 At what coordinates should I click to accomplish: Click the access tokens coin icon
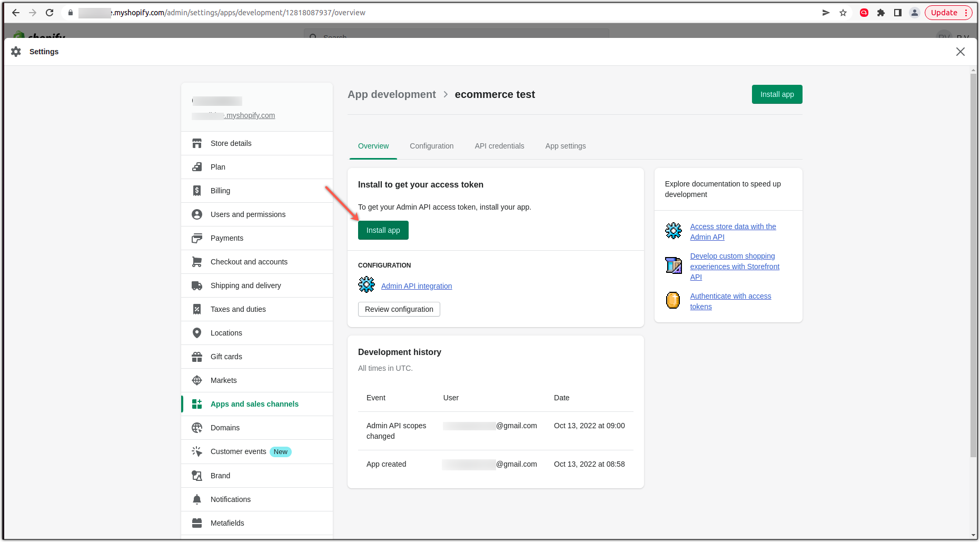pos(673,300)
